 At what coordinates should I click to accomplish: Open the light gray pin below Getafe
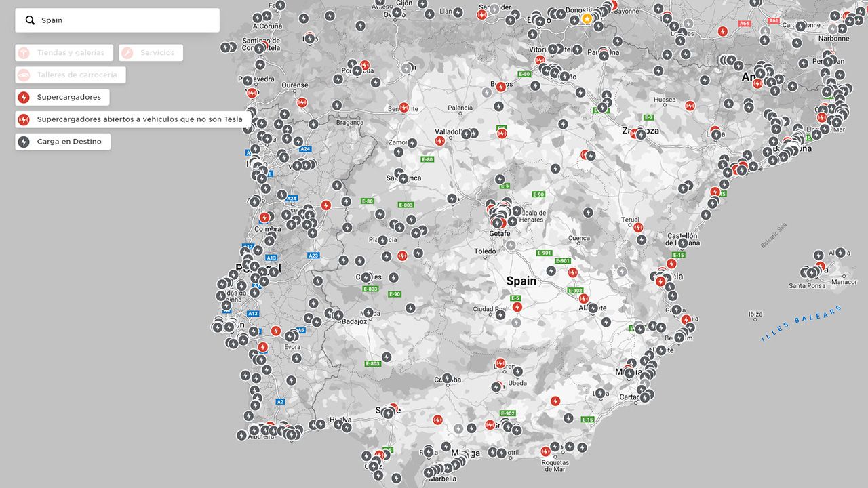510,245
